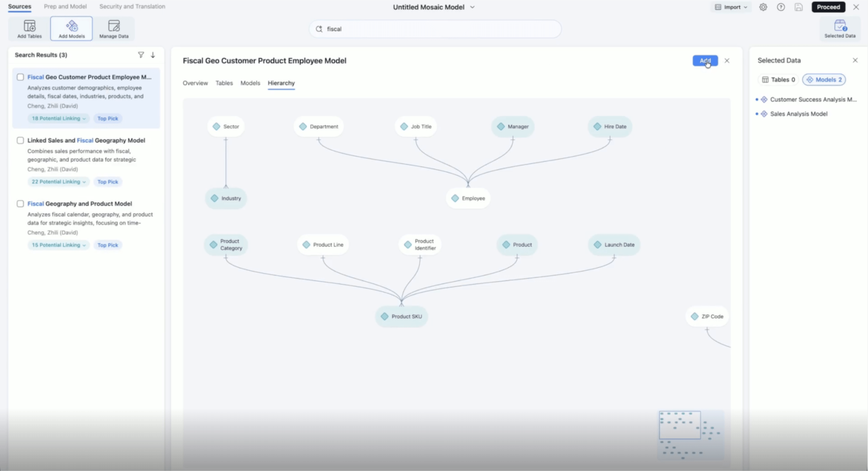The height and width of the screenshot is (471, 868).
Task: Click the hierarchy minimap preview
Action: [x=691, y=435]
